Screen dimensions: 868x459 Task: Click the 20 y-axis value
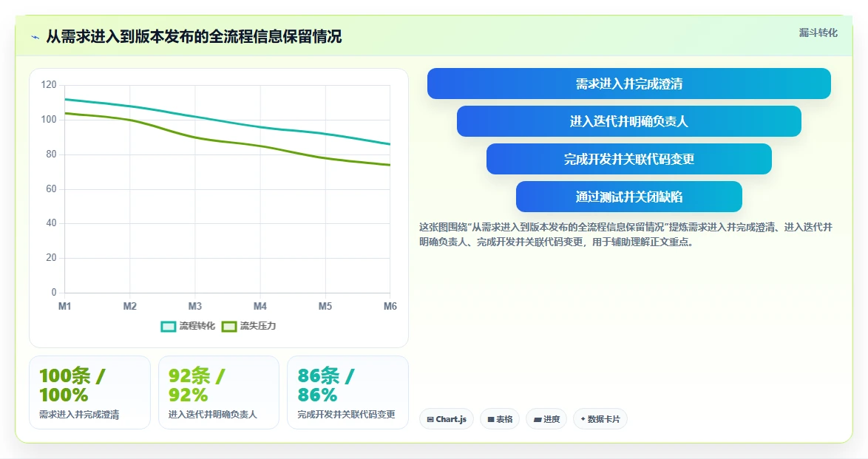51,257
